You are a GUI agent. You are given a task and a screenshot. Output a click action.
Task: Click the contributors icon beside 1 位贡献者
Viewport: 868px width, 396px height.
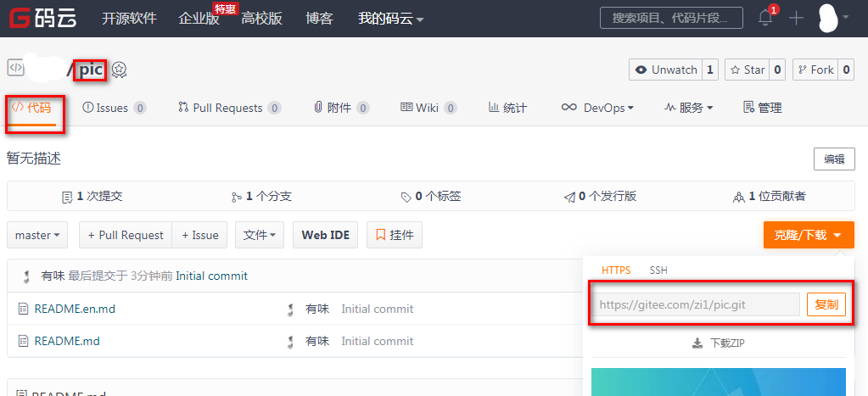pyautogui.click(x=738, y=197)
